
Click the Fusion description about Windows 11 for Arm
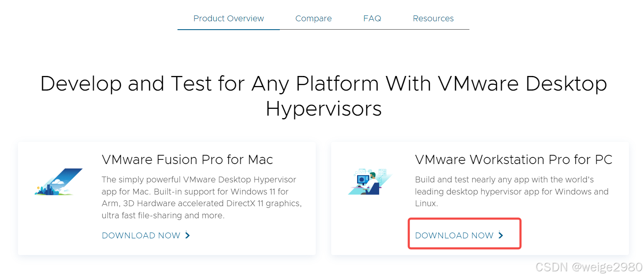(x=202, y=197)
